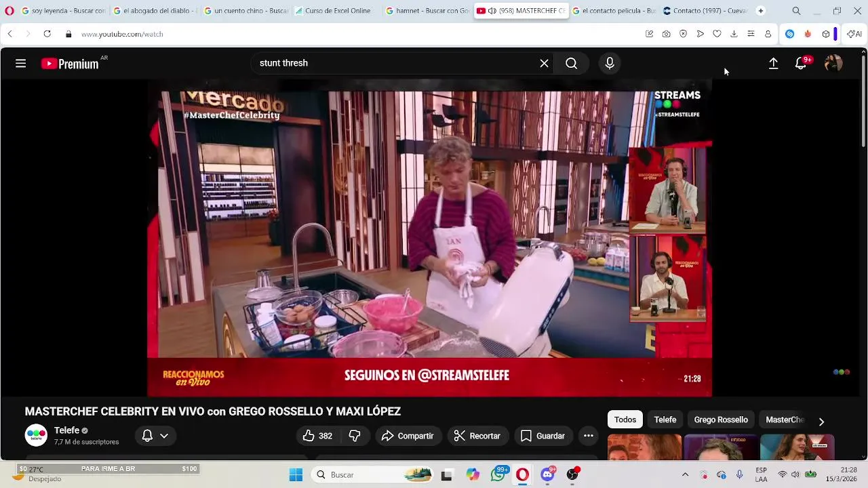Save video with Guardar button
Screen dimensions: 868x488
tap(542, 436)
